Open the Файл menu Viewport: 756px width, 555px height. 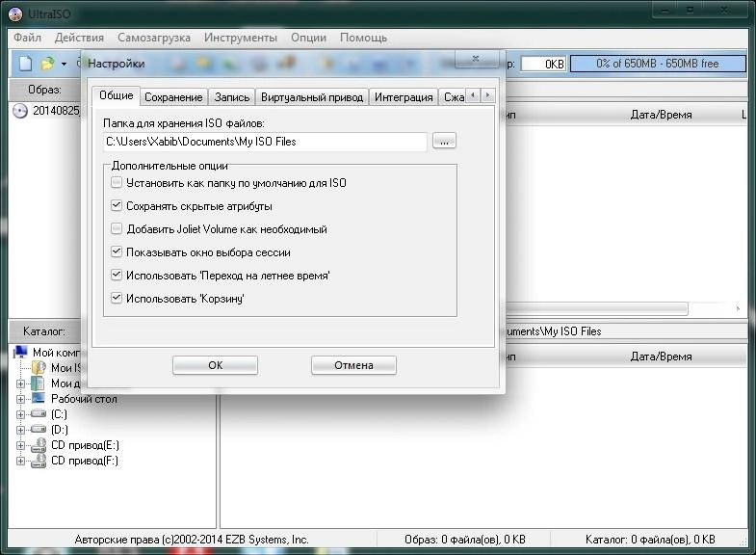pyautogui.click(x=27, y=38)
